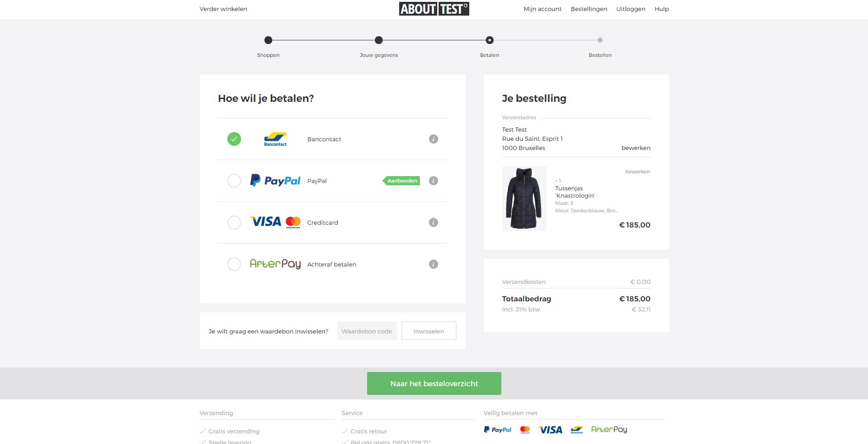Image resolution: width=868 pixels, height=444 pixels.
Task: Open Mijn account menu item
Action: [x=542, y=9]
